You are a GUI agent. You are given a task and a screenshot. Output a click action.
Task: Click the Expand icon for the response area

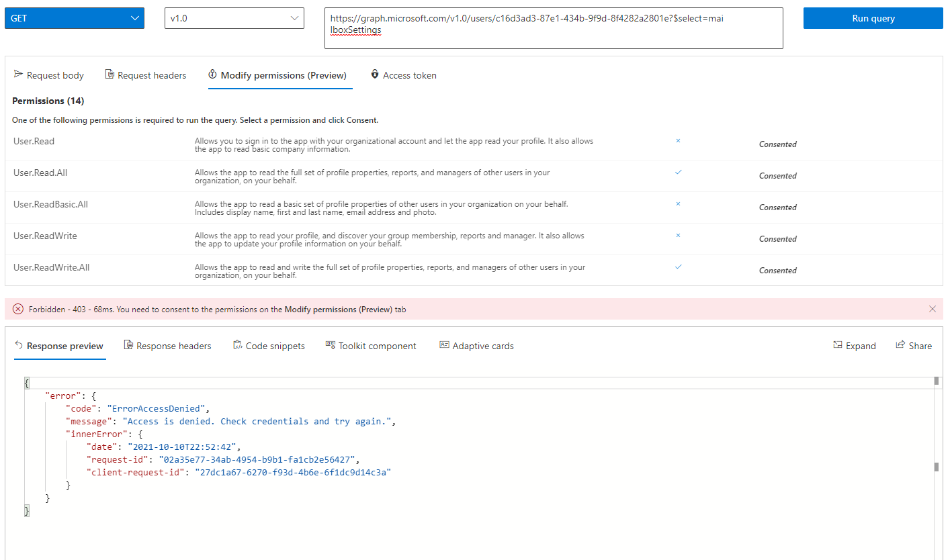click(842, 345)
